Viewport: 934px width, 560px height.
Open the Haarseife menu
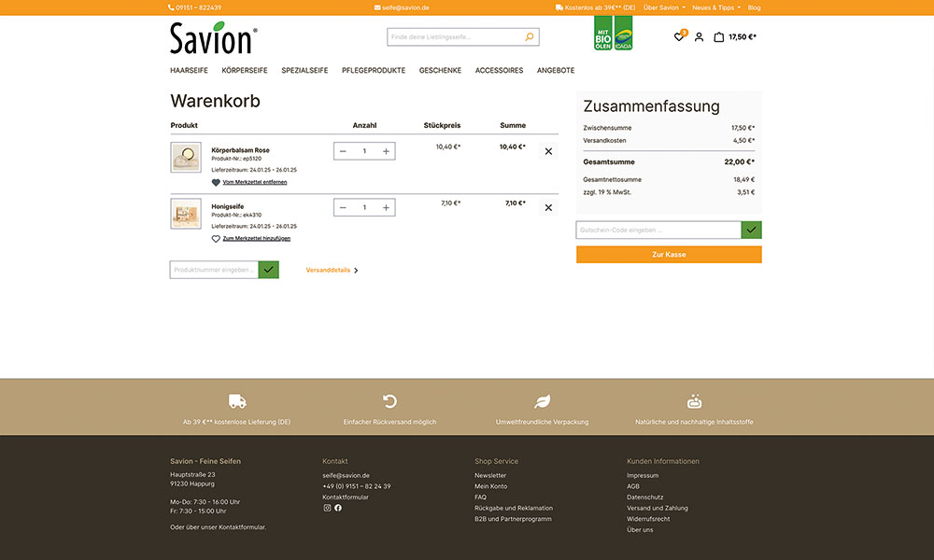[x=189, y=70]
